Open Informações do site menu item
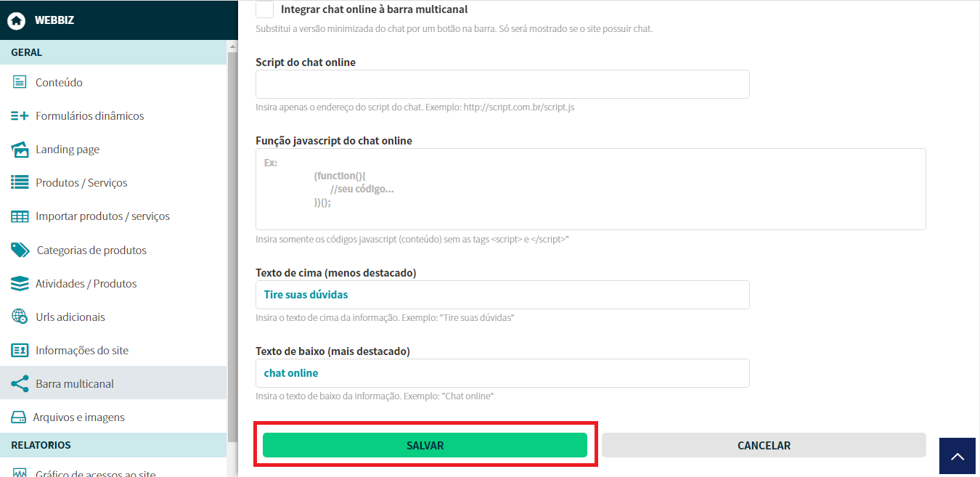The width and height of the screenshot is (980, 477). 81,351
